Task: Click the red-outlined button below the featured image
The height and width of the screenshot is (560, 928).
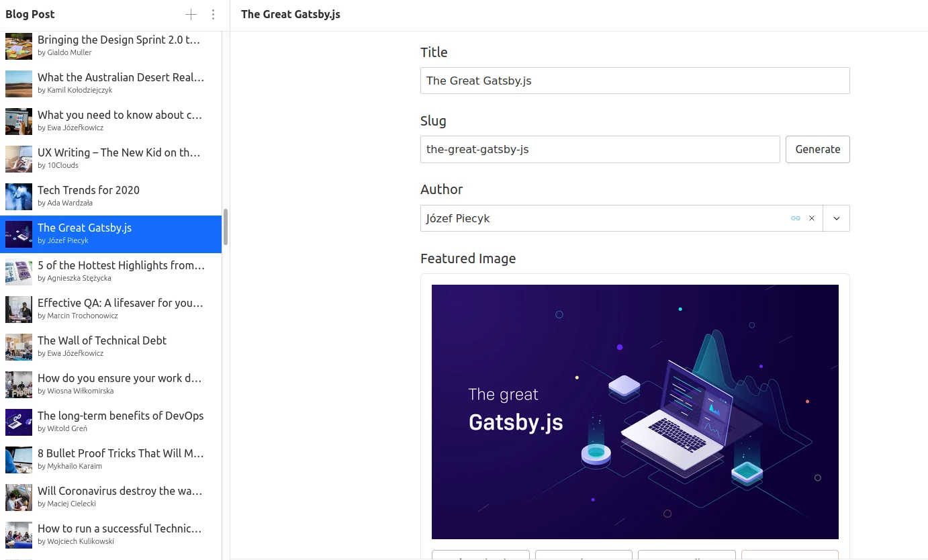Action: 790,556
